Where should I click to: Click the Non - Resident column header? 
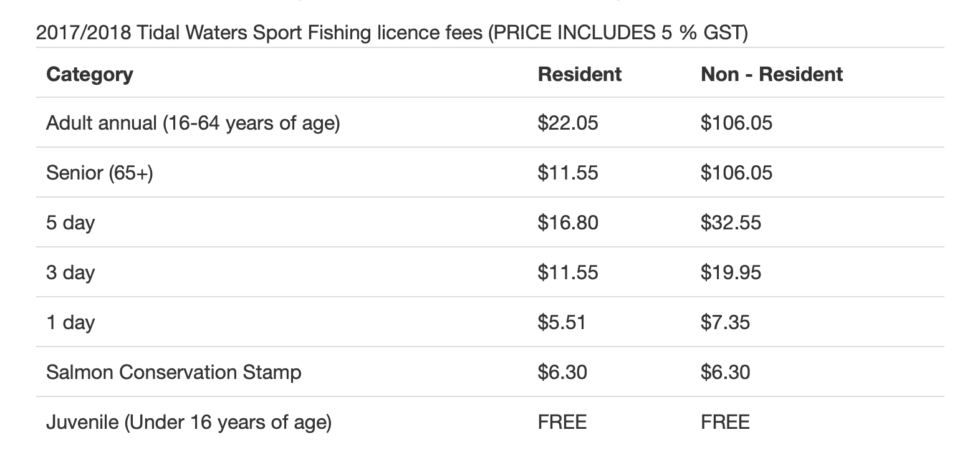(x=771, y=74)
